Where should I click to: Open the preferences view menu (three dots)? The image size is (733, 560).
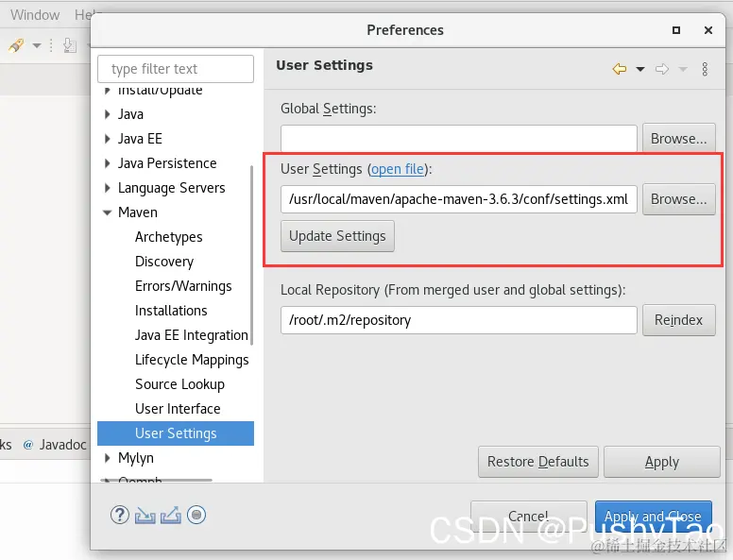pos(705,69)
